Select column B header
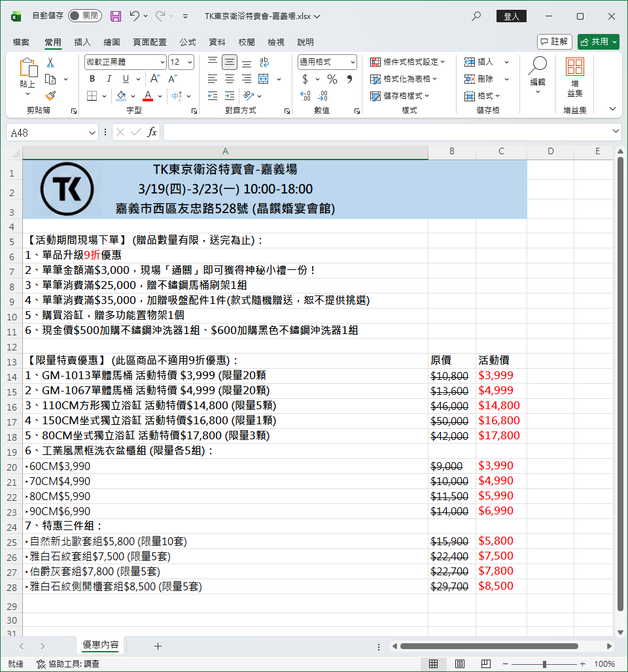This screenshot has width=628, height=672. point(451,151)
